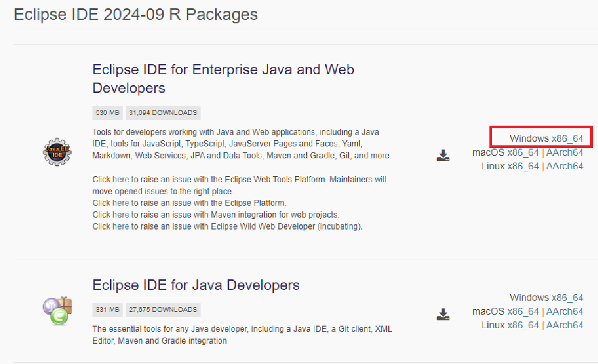Click the 31,094 DOWNLOADS badge
The image size is (598, 364).
point(163,113)
